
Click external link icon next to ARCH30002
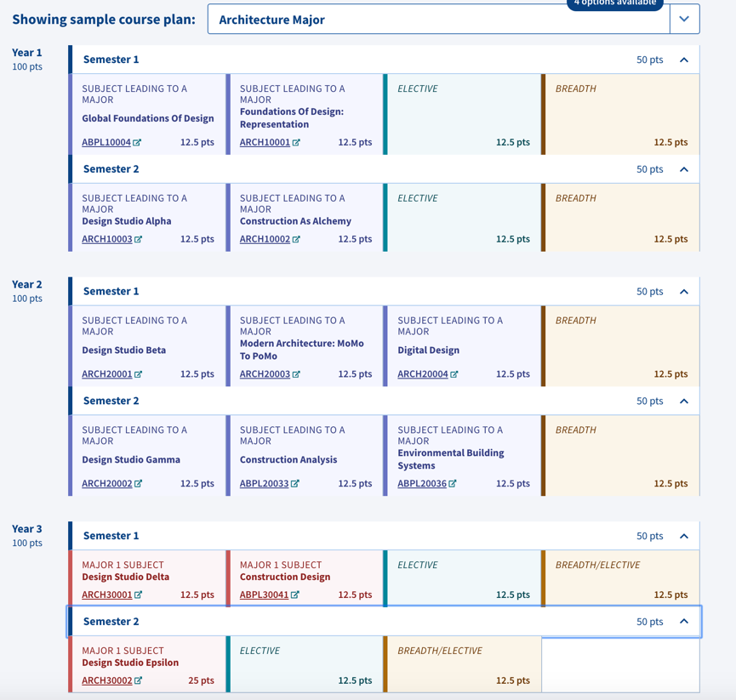pos(138,680)
